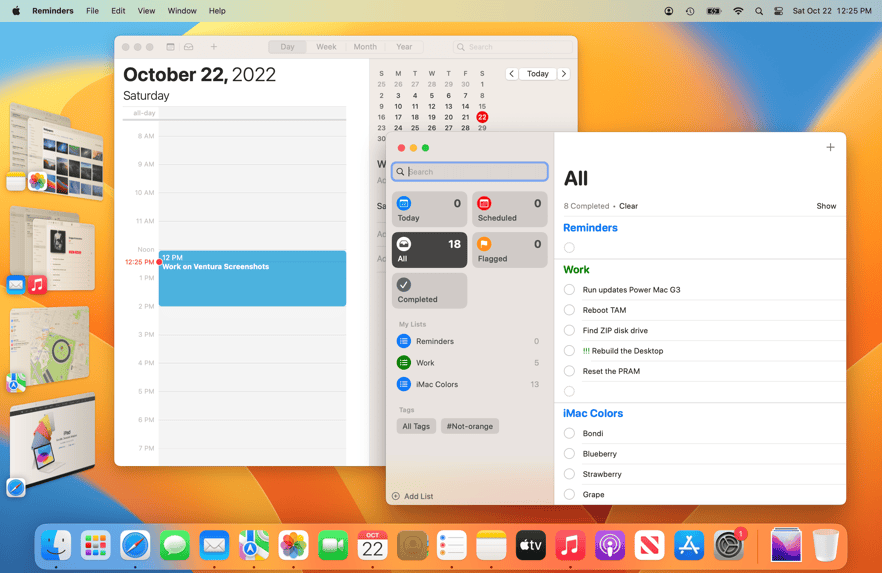
Task: Open the Edit menu
Action: pyautogui.click(x=118, y=11)
